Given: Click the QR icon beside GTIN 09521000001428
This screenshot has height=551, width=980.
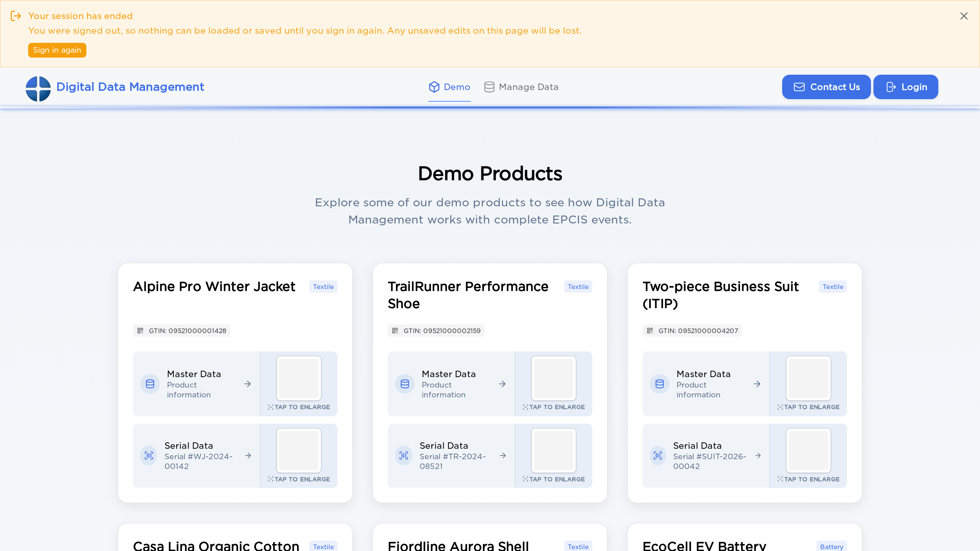Looking at the screenshot, I should pos(140,331).
